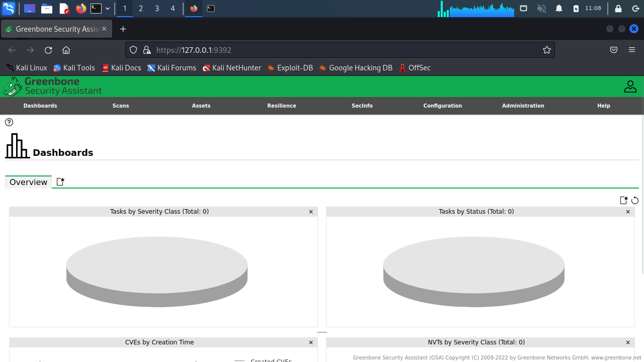Click the Greenbone Security Assistant logo

(52, 86)
